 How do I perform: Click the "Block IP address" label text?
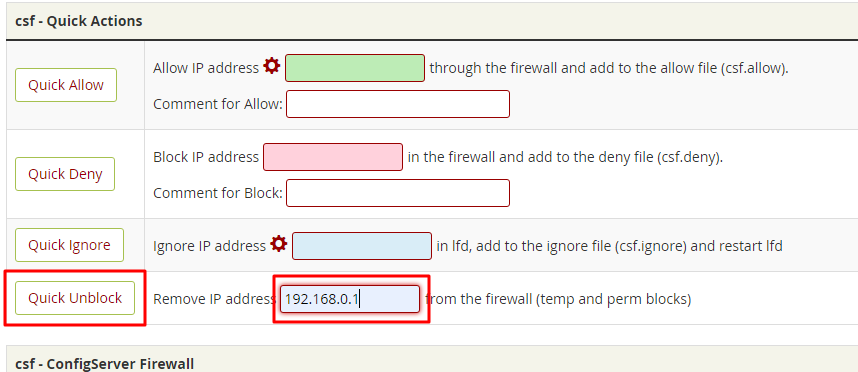(206, 158)
